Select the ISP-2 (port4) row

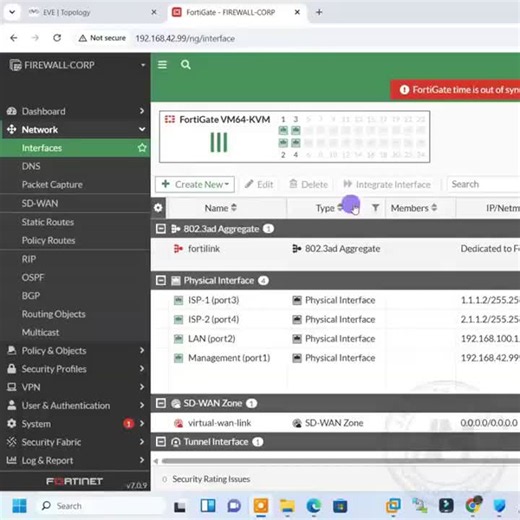335,319
